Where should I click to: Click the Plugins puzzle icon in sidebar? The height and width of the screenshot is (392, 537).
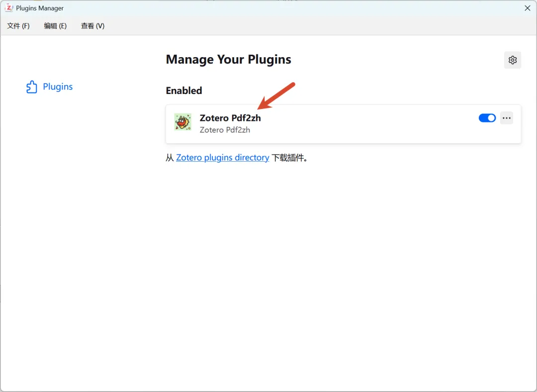pos(31,87)
